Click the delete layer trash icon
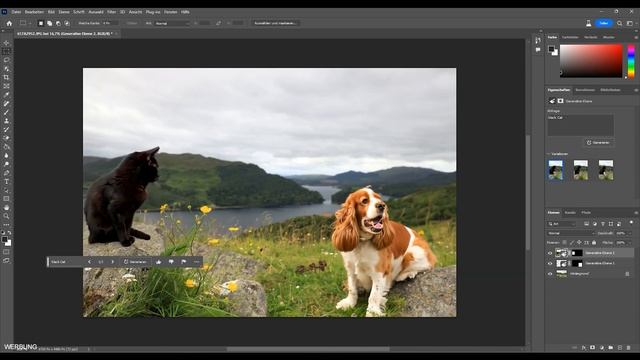The width and height of the screenshot is (640, 360). point(628,347)
